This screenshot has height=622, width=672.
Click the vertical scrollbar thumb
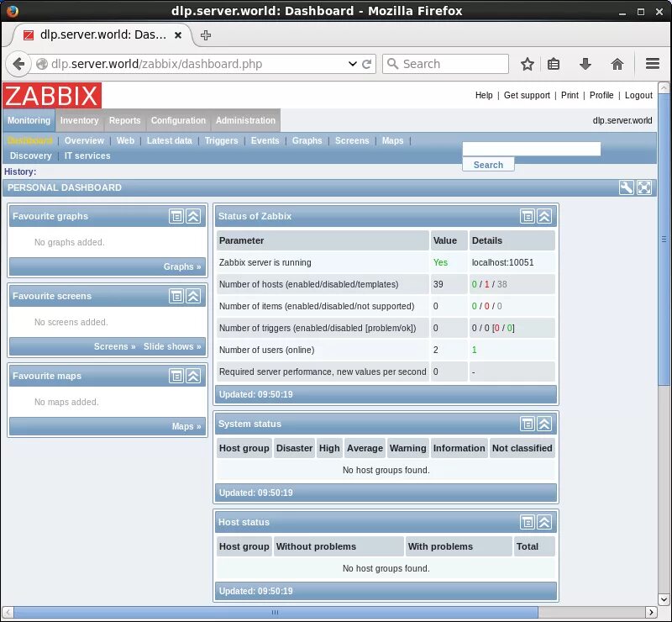[664, 240]
